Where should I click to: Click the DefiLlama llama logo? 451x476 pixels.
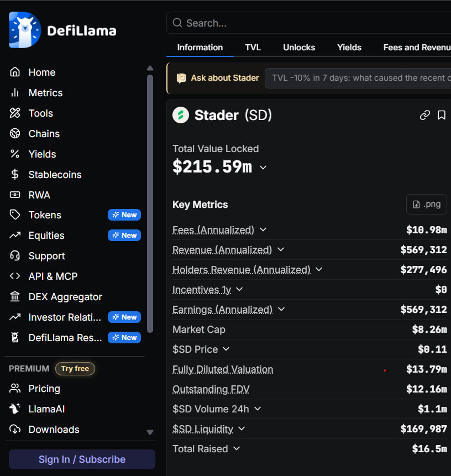(25, 30)
